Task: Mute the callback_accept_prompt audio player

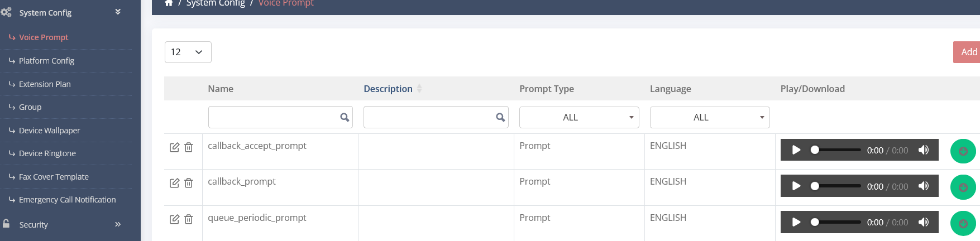Action: coord(924,150)
